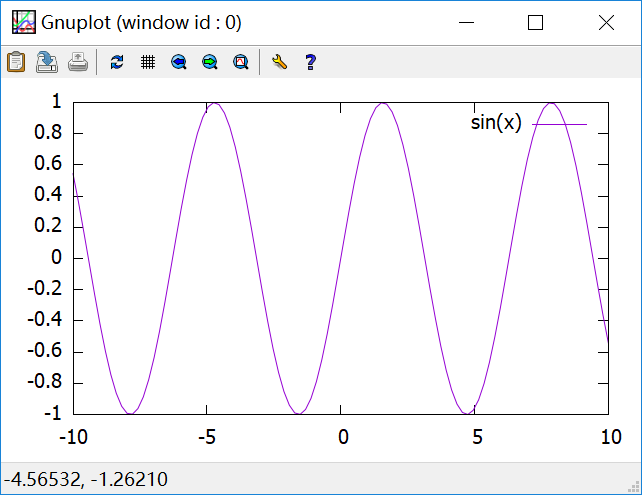
Task: Grab the window resize grip corner
Action: pos(634,487)
